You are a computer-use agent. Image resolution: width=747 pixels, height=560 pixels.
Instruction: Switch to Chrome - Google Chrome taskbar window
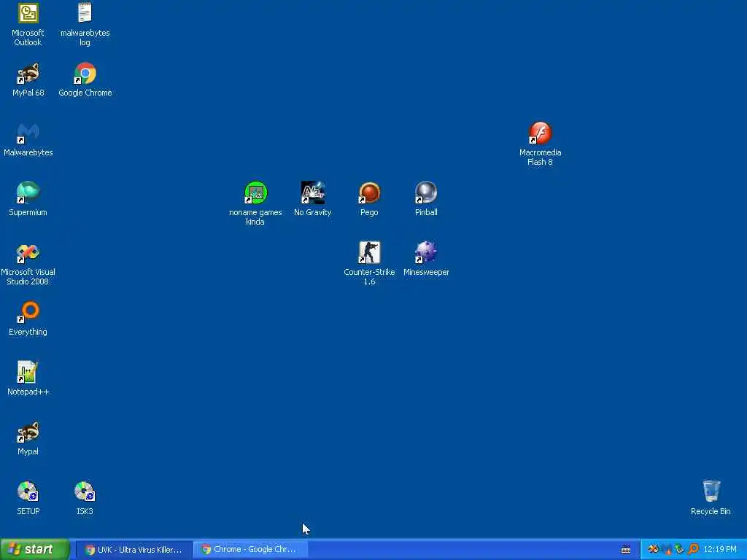pyautogui.click(x=249, y=550)
